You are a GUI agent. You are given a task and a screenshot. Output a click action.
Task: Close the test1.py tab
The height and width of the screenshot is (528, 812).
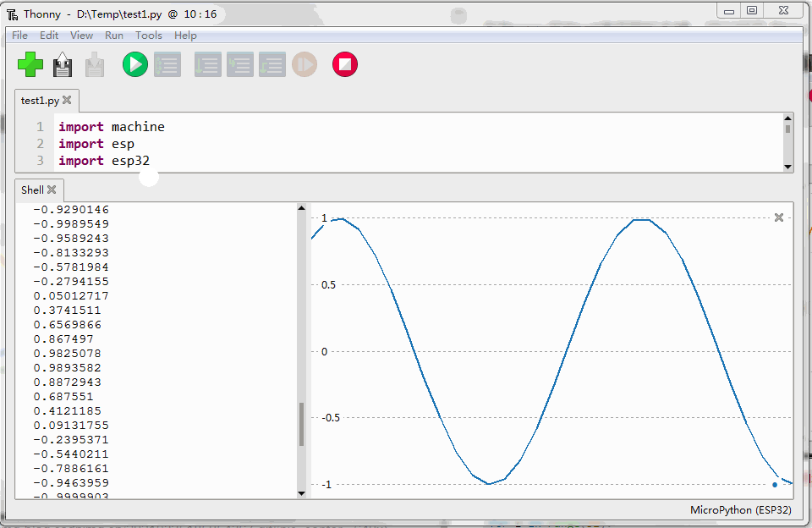[x=67, y=100]
